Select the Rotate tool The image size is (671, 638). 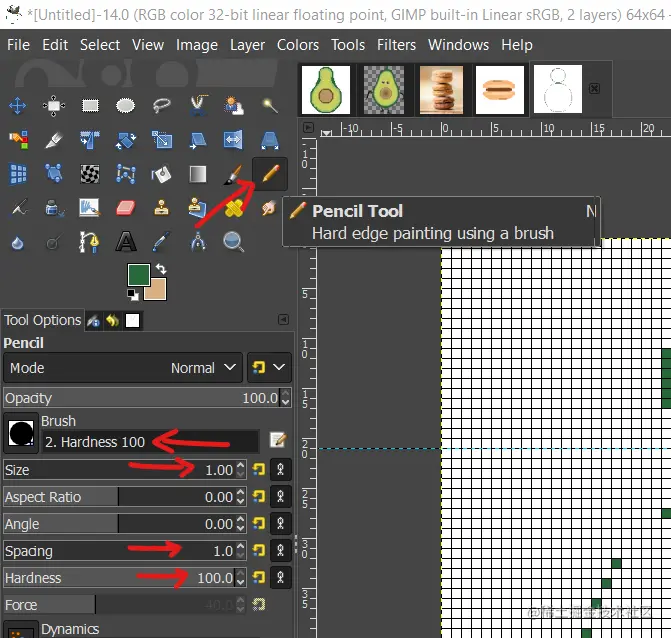125,140
